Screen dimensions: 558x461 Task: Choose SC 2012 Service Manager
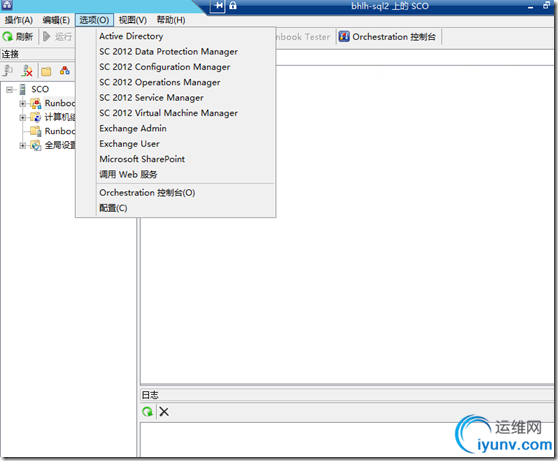176,98
